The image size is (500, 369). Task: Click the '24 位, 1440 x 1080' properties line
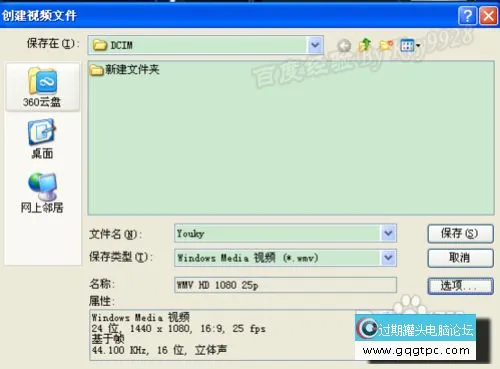click(179, 329)
